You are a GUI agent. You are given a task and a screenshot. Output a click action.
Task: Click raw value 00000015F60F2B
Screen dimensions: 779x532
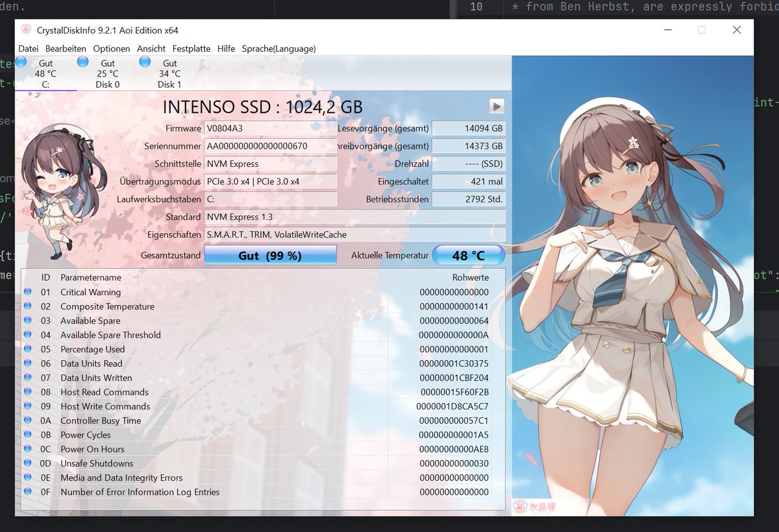pos(454,392)
